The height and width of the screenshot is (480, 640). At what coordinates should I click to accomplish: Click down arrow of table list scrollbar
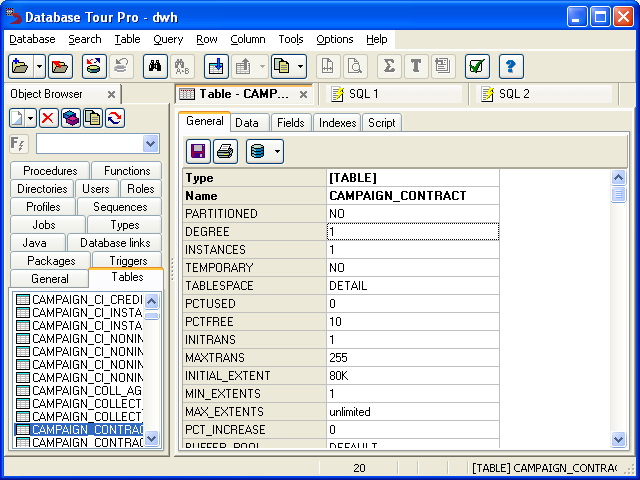pyautogui.click(x=151, y=439)
